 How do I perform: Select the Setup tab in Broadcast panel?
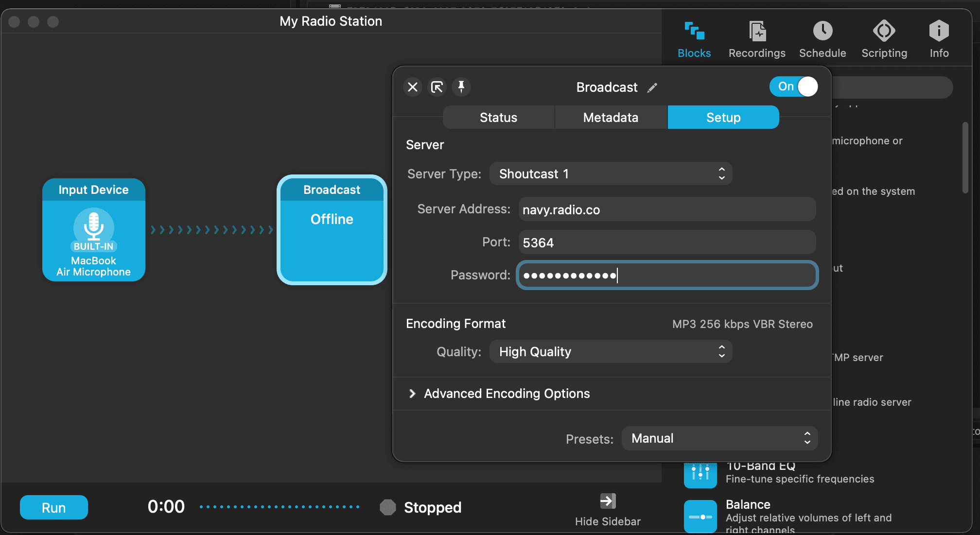[723, 117]
